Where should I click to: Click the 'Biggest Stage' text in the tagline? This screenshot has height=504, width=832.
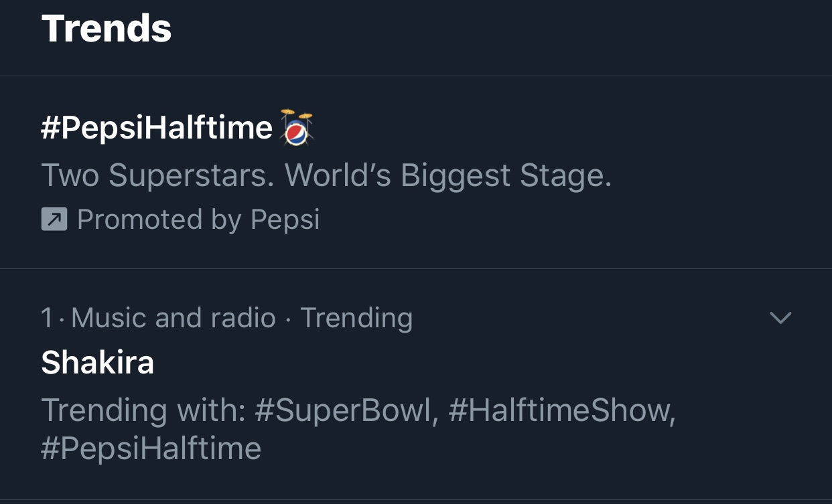506,175
